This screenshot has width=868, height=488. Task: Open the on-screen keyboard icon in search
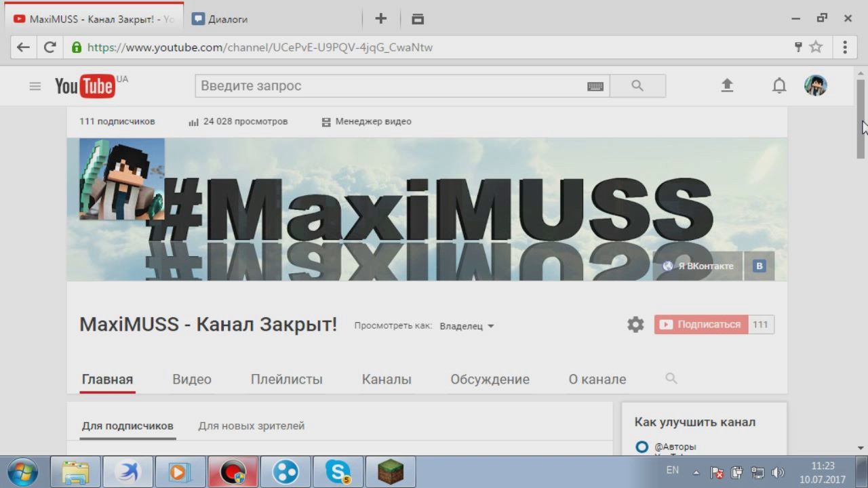click(x=595, y=86)
